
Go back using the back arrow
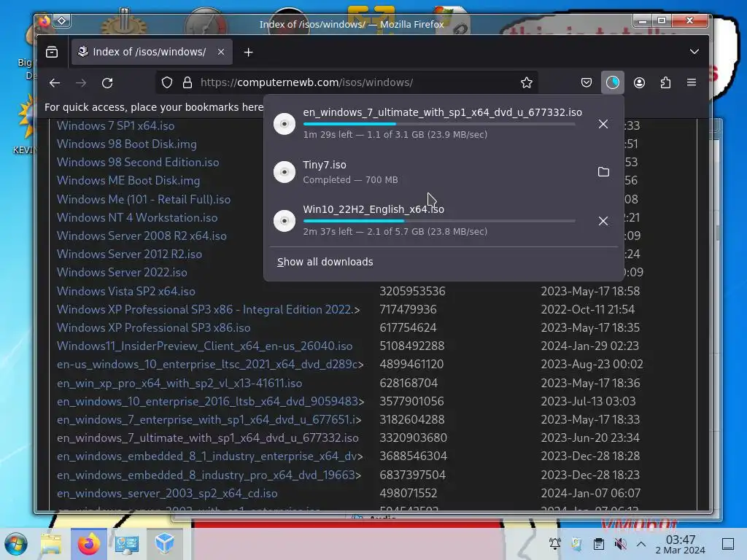point(55,83)
